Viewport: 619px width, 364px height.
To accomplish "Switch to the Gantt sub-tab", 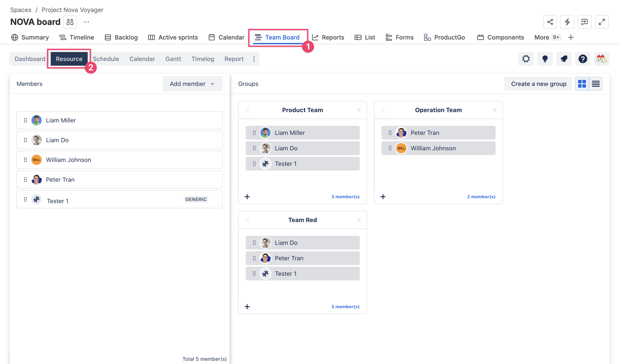I will coord(173,59).
